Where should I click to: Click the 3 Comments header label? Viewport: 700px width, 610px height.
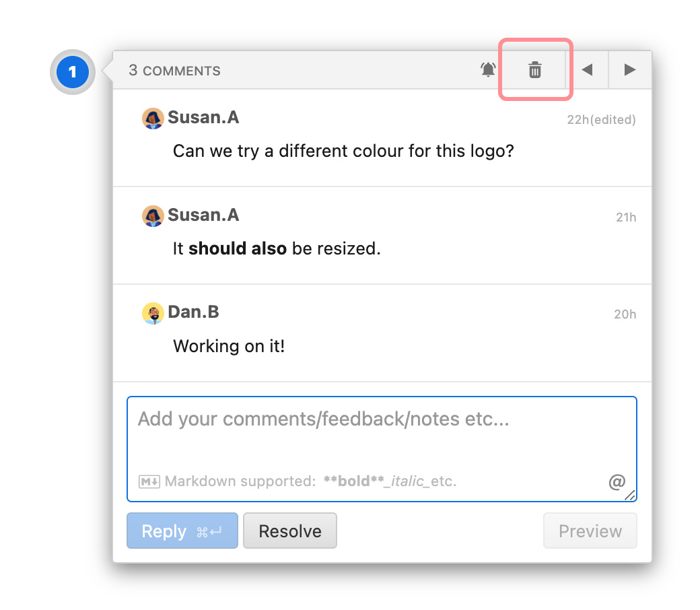pyautogui.click(x=174, y=71)
